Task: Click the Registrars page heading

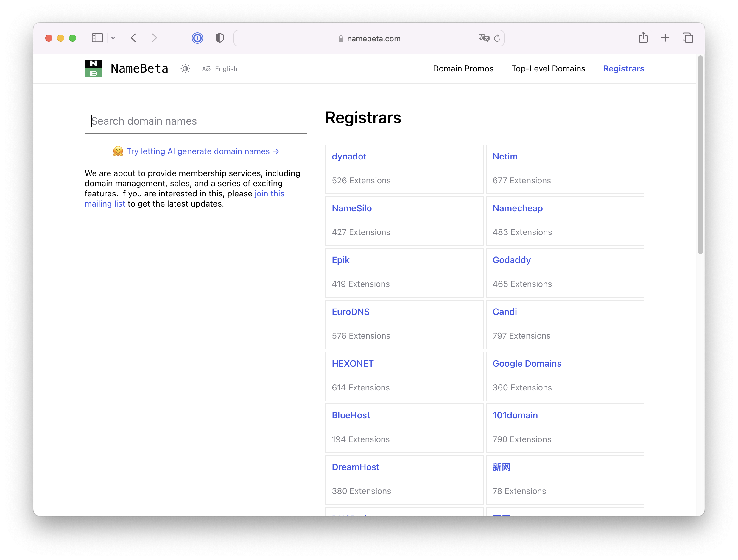Action: click(x=363, y=118)
